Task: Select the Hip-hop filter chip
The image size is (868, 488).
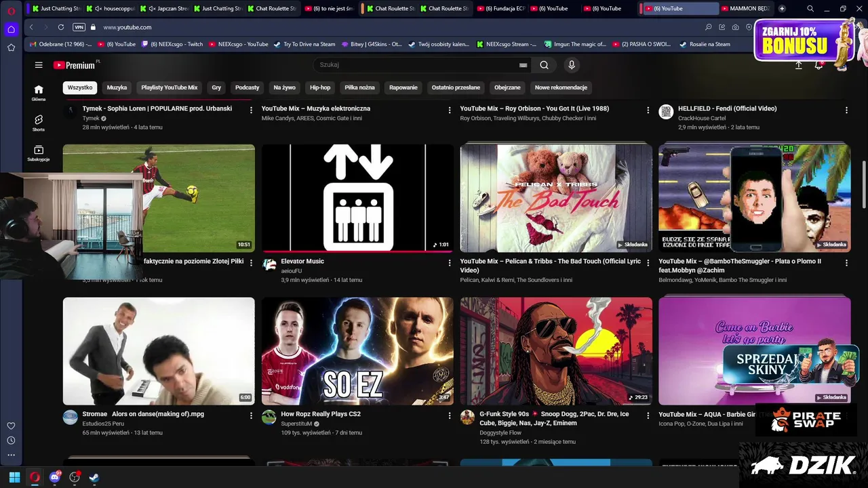Action: point(320,87)
